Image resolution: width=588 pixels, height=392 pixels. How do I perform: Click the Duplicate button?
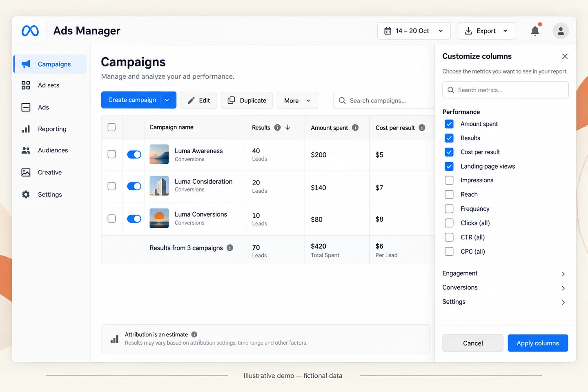point(247,100)
